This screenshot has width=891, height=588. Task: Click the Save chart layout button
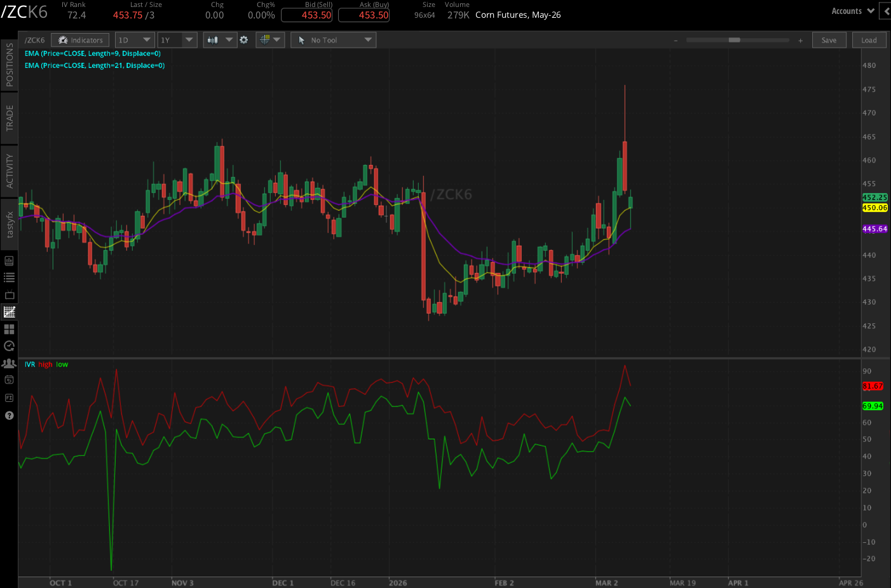[829, 39]
